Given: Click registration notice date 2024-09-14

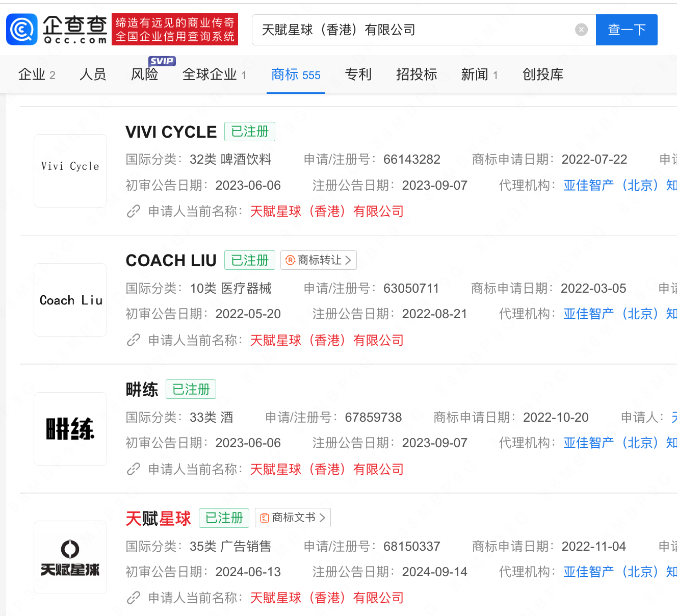Looking at the screenshot, I should pyautogui.click(x=435, y=572).
